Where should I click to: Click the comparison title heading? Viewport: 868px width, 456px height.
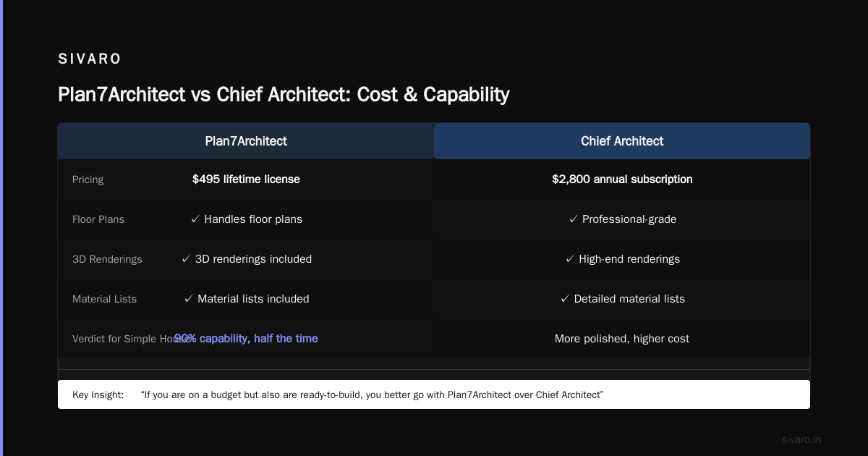pos(284,95)
